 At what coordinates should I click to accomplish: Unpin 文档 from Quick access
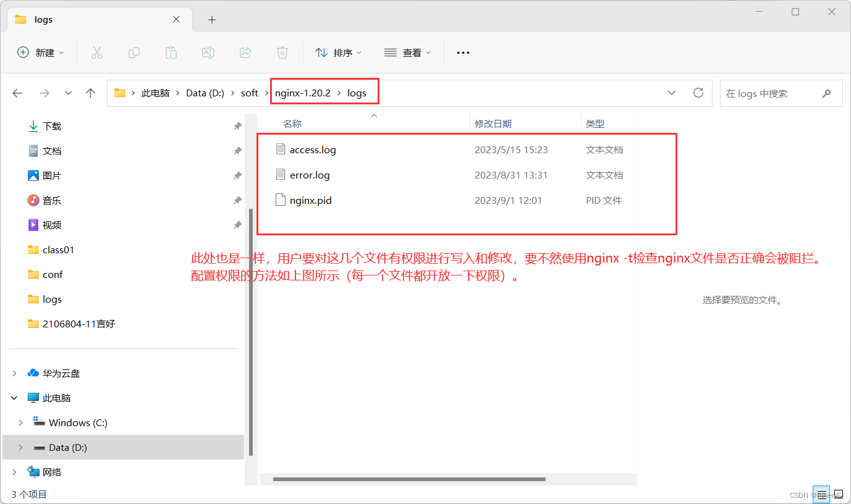pyautogui.click(x=237, y=151)
